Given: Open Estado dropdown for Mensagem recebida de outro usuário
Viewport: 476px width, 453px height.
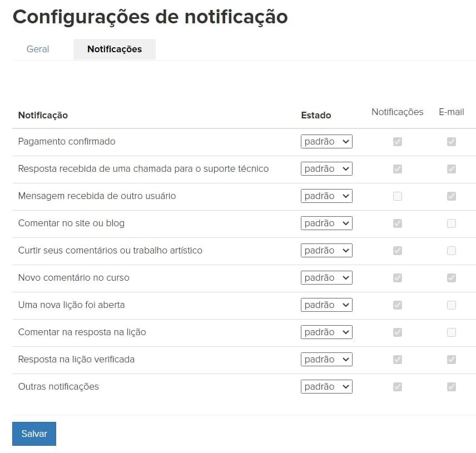Looking at the screenshot, I should click(x=326, y=196).
